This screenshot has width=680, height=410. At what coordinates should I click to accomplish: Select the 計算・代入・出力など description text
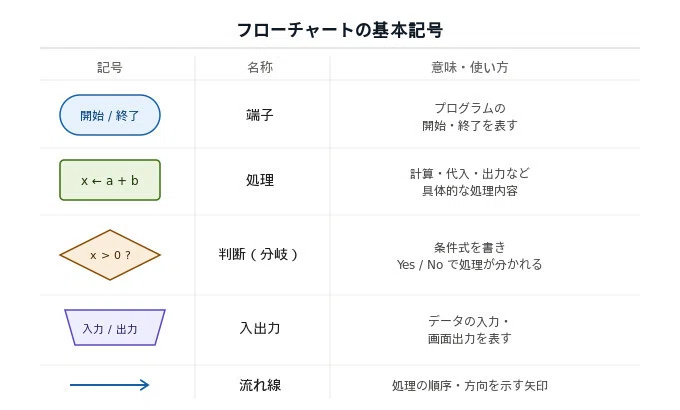coord(470,174)
